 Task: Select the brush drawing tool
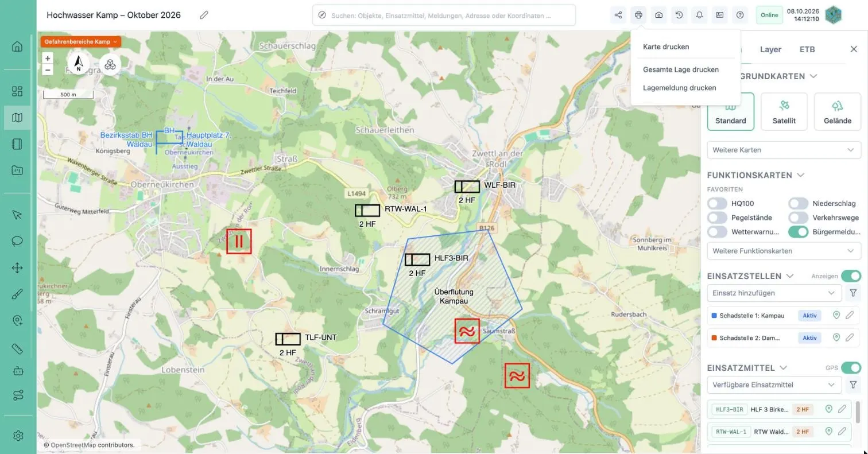pyautogui.click(x=17, y=294)
